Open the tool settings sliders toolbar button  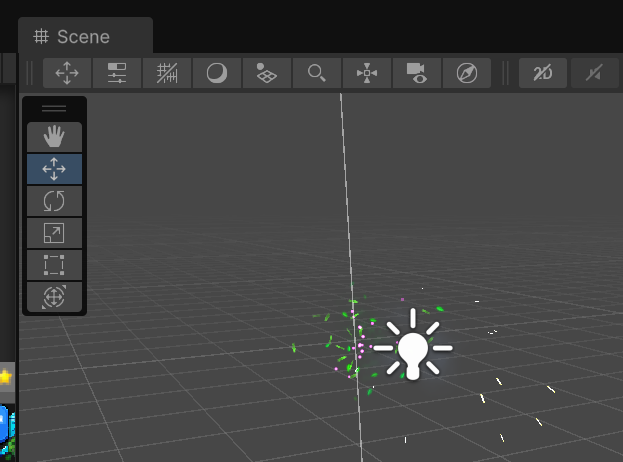coord(117,73)
